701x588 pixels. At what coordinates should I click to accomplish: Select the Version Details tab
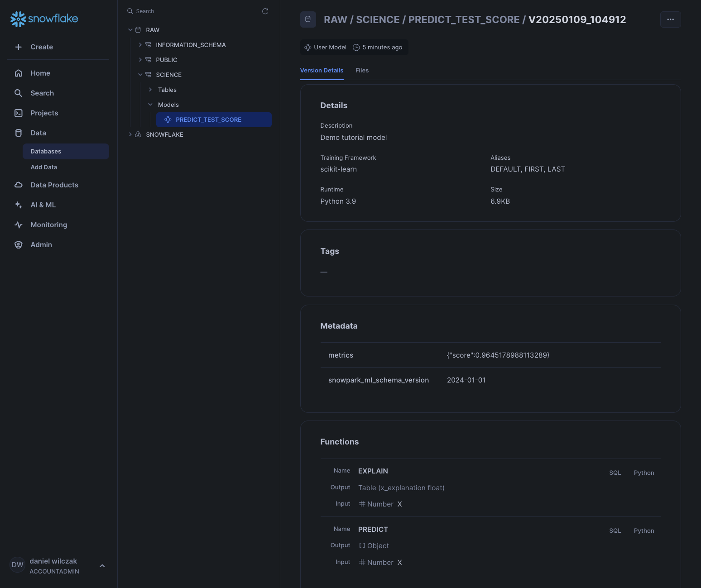322,71
